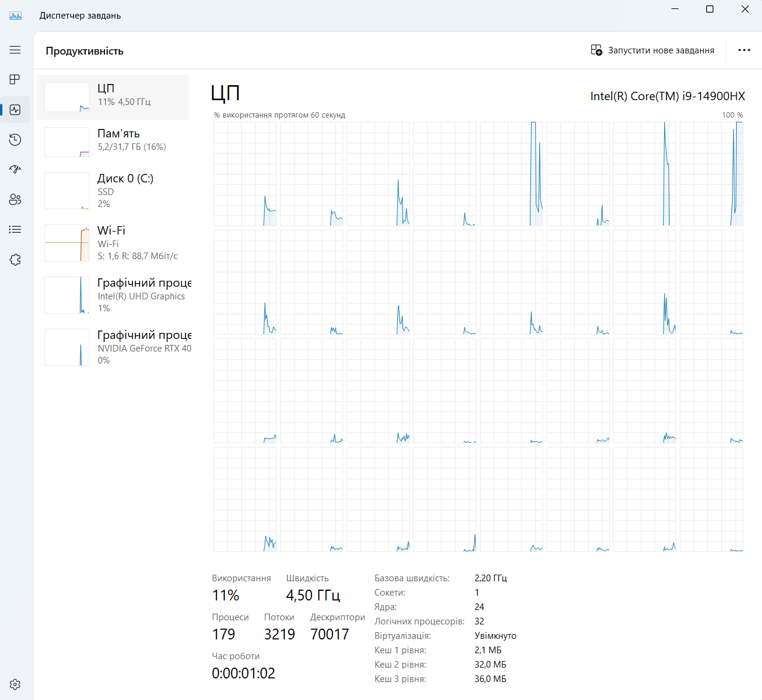762x700 pixels.
Task: Open the hamburger navigation menu
Action: [15, 50]
